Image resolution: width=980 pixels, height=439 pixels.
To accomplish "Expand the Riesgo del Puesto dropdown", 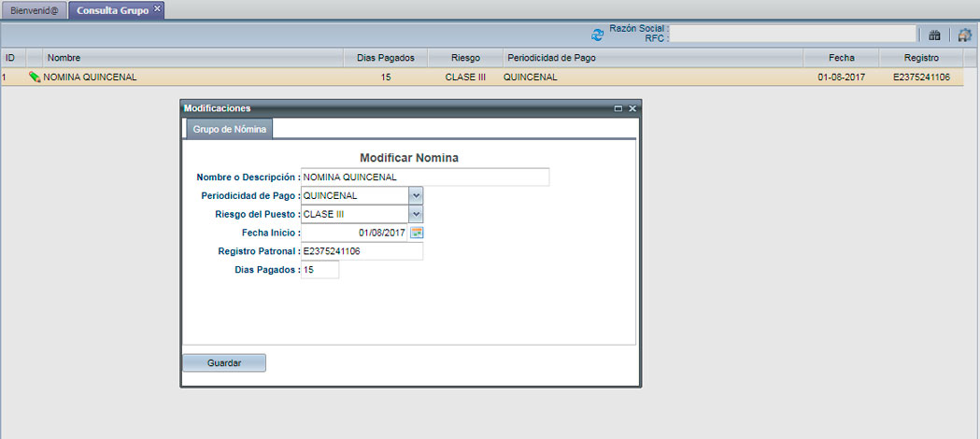I will (417, 214).
